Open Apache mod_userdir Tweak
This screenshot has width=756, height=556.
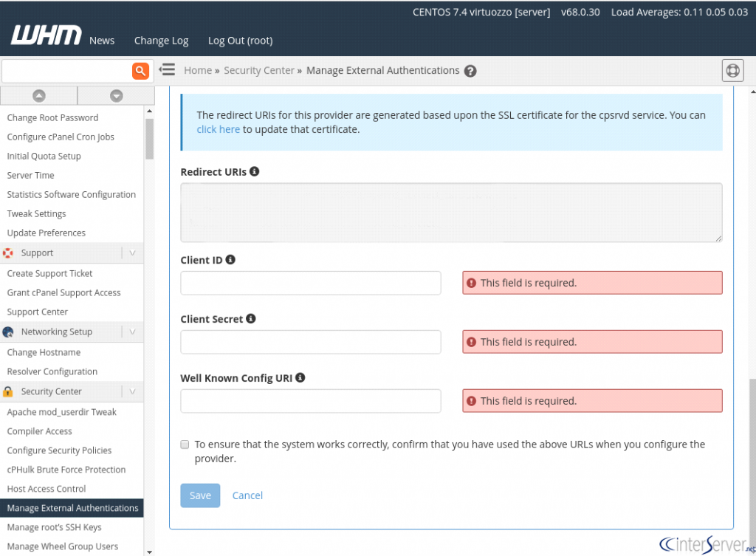(62, 412)
